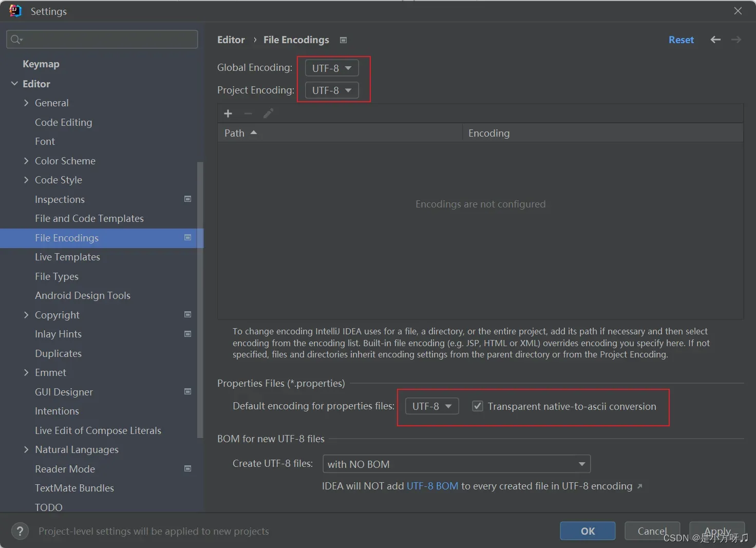Image resolution: width=756 pixels, height=548 pixels.
Task: Click the project icon on Copyright row
Action: coord(188,314)
